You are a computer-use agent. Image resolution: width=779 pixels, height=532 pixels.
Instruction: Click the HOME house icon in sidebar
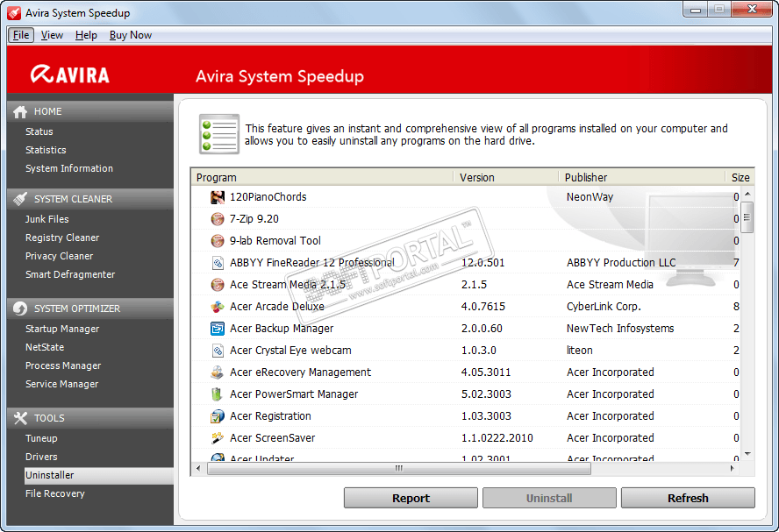pyautogui.click(x=20, y=111)
